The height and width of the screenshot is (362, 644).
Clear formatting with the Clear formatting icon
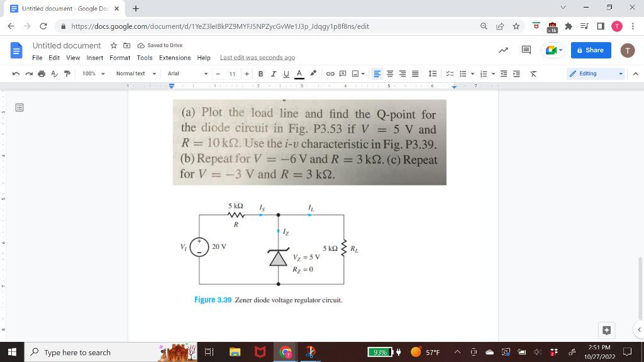click(533, 74)
